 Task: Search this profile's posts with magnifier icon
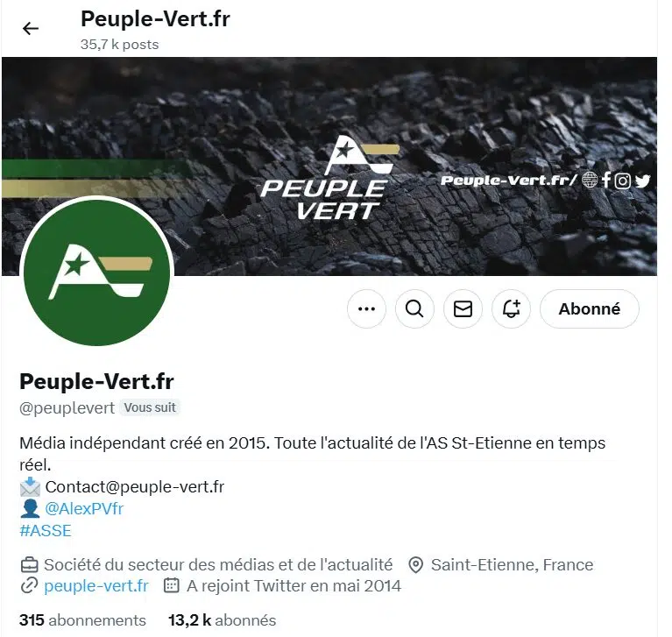click(414, 308)
